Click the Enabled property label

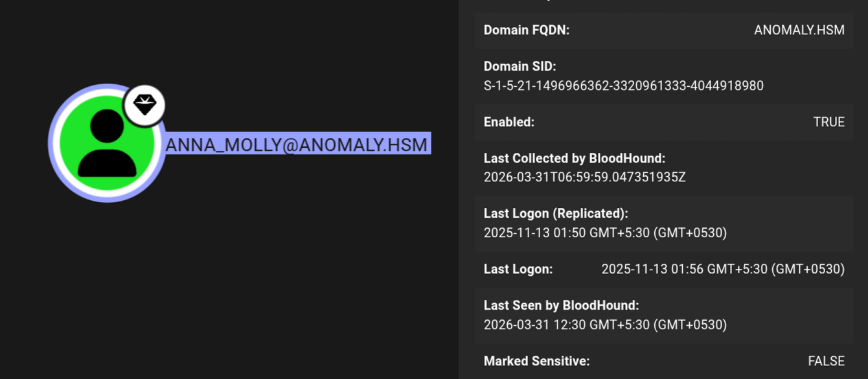(x=508, y=122)
